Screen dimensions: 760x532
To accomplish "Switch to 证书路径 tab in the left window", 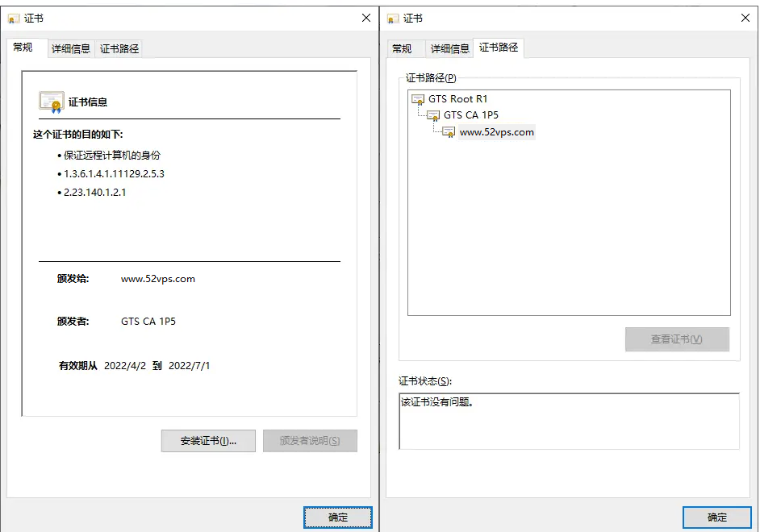I will tap(119, 49).
